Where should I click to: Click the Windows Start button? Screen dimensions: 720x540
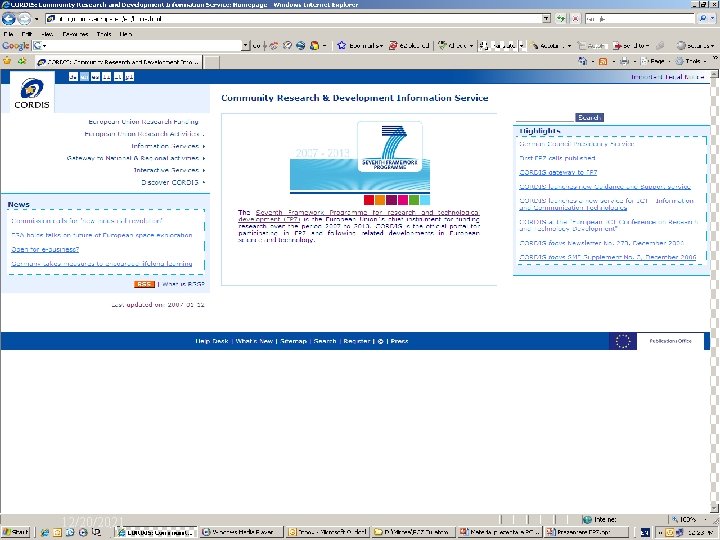tap(15, 532)
